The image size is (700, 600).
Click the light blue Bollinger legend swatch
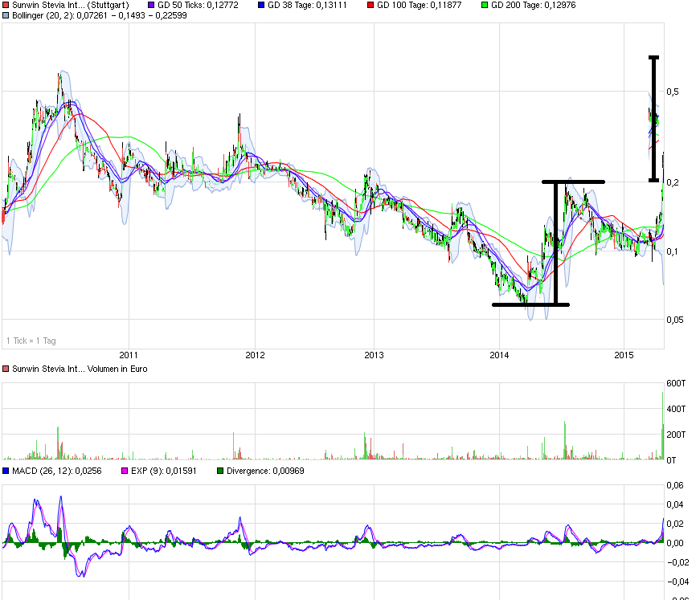pos(6,15)
